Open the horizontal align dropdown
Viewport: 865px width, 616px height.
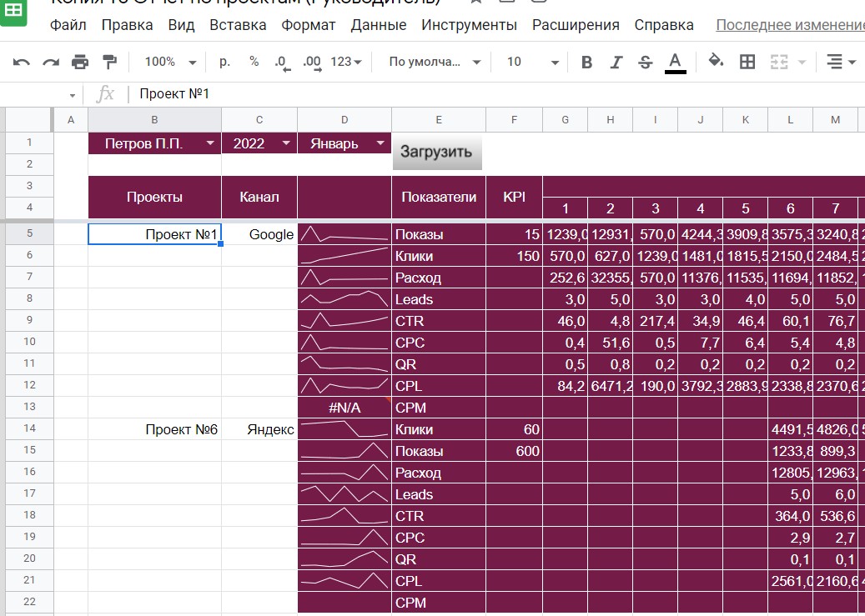click(x=842, y=62)
